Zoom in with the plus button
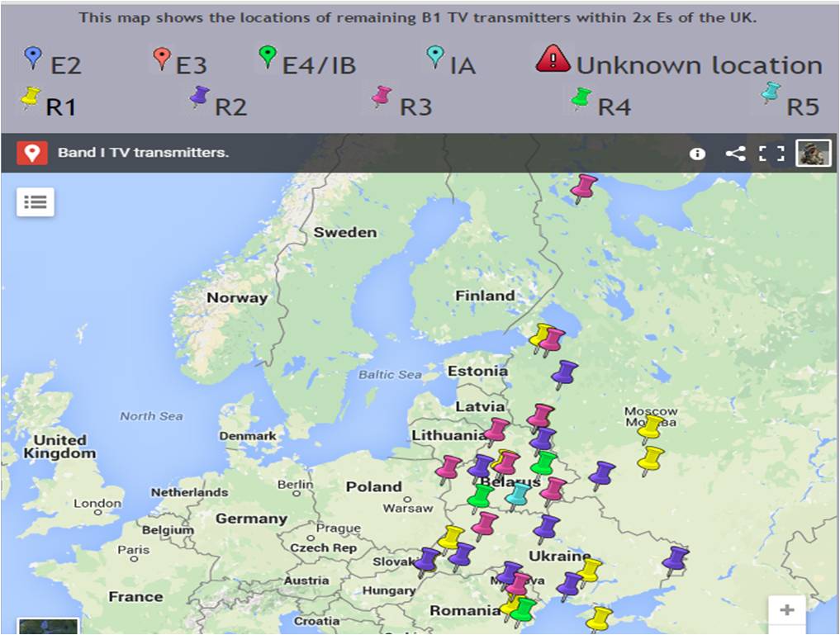The height and width of the screenshot is (635, 840). (x=786, y=610)
